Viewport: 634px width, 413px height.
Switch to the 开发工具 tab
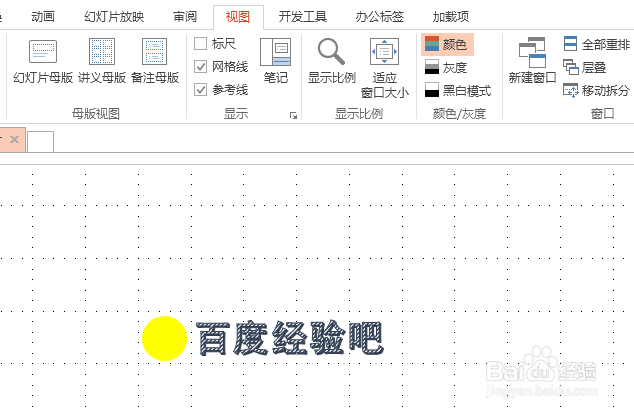[302, 17]
